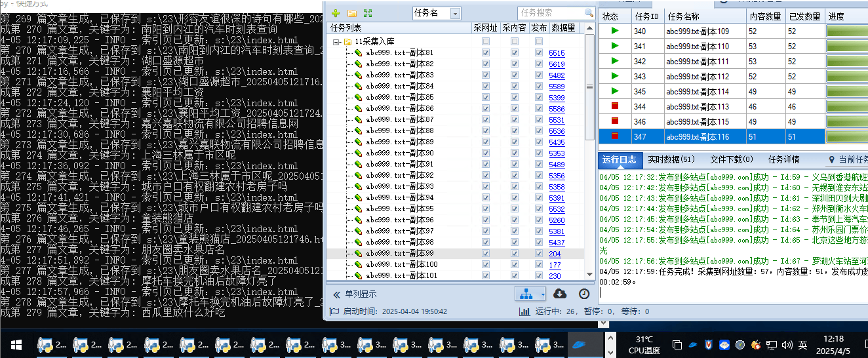Click the green expand-all grid icon

(x=368, y=13)
